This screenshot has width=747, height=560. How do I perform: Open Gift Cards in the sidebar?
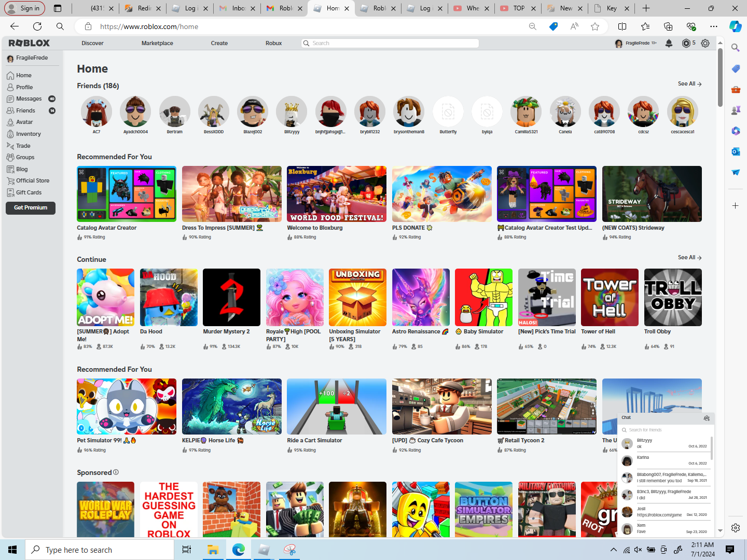pos(29,192)
